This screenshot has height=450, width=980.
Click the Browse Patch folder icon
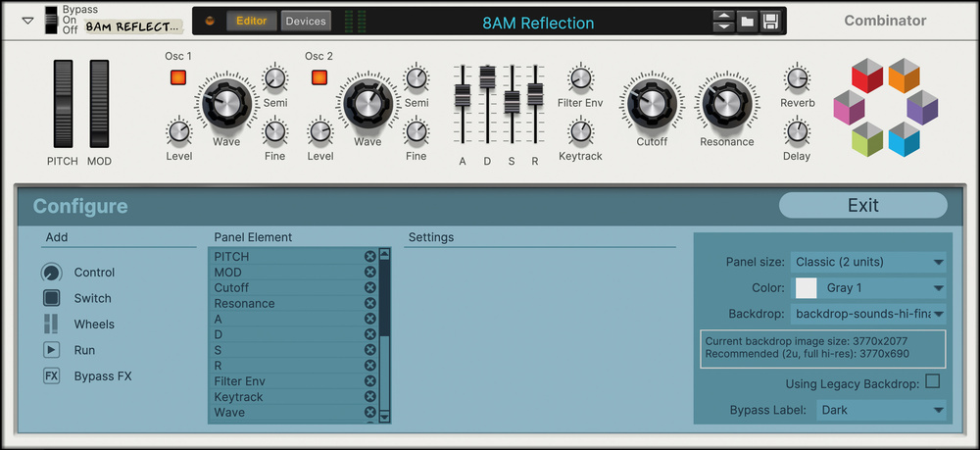pyautogui.click(x=747, y=22)
